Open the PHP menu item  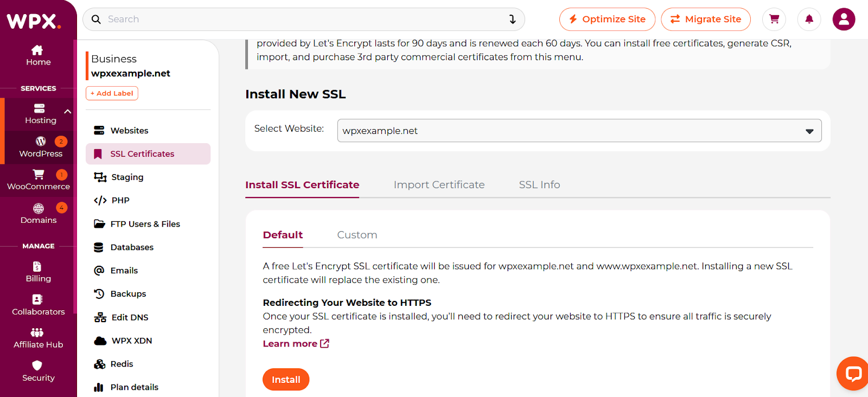click(x=148, y=201)
